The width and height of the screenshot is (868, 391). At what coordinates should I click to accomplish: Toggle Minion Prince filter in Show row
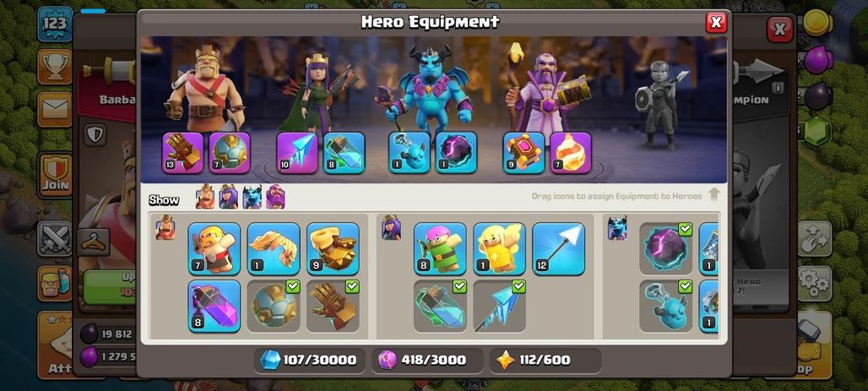252,197
